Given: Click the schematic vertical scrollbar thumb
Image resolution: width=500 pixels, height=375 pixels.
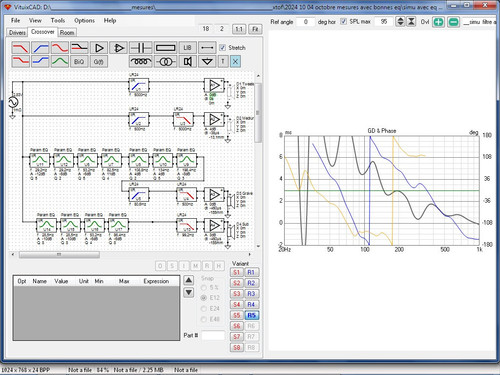Looking at the screenshot, I should pyautogui.click(x=258, y=112).
